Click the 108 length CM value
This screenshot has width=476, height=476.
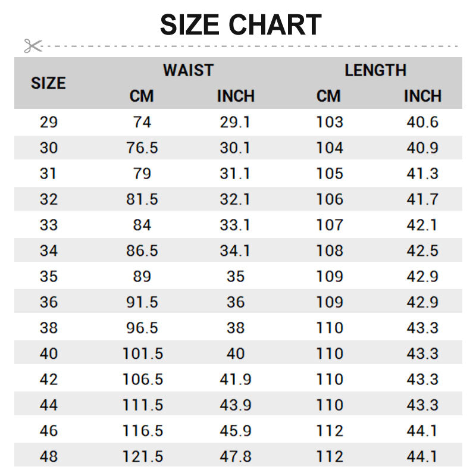pyautogui.click(x=330, y=250)
